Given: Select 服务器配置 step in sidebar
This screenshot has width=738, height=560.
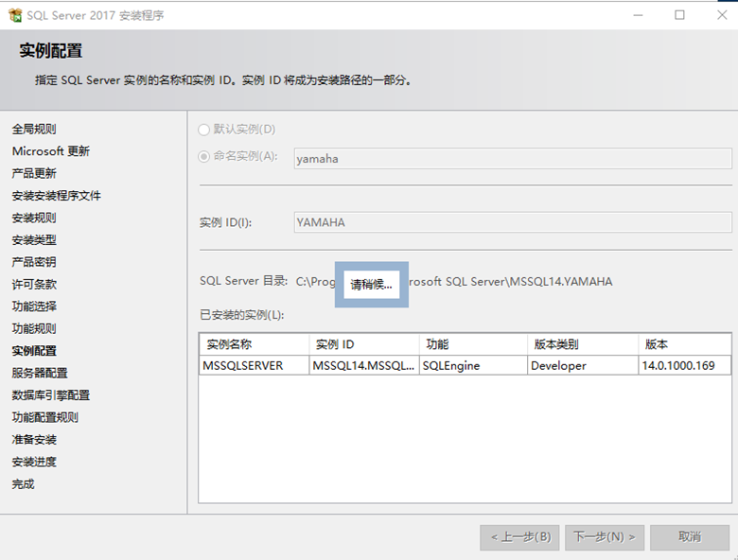Looking at the screenshot, I should tap(40, 374).
